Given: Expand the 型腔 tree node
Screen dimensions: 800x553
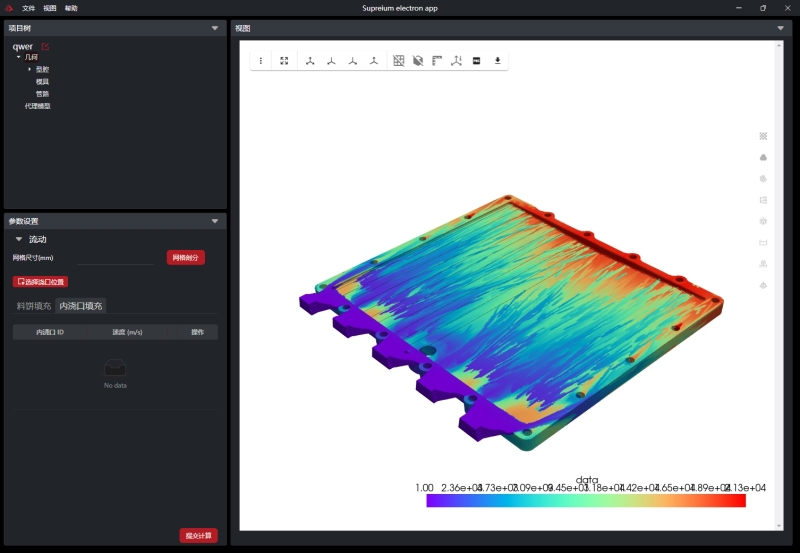Looking at the screenshot, I should click(30, 69).
